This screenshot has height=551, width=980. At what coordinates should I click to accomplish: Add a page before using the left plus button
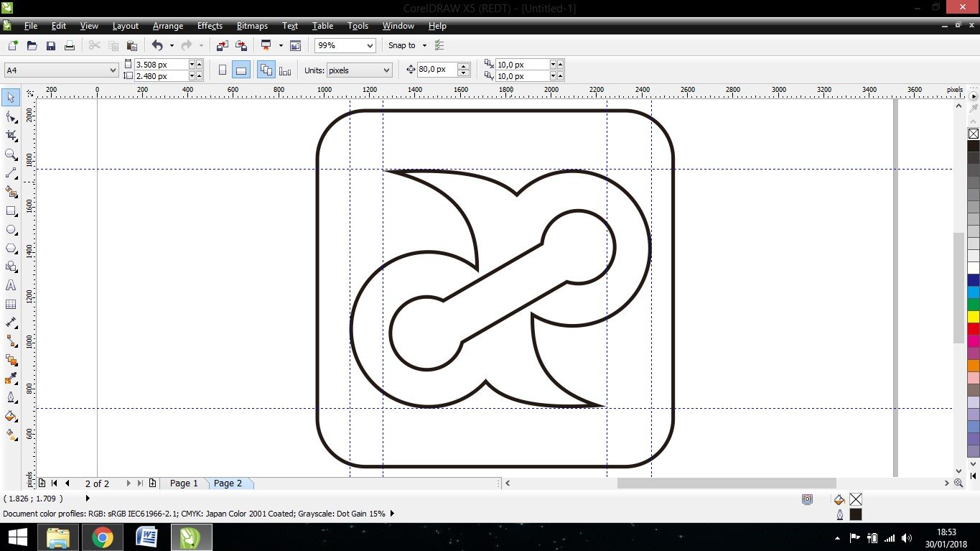(42, 483)
